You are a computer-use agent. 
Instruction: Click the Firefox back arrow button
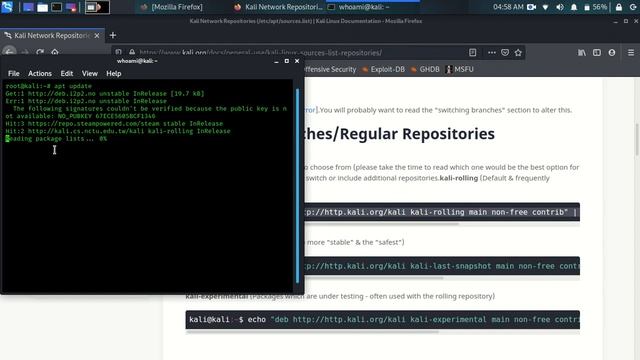click(x=9, y=52)
